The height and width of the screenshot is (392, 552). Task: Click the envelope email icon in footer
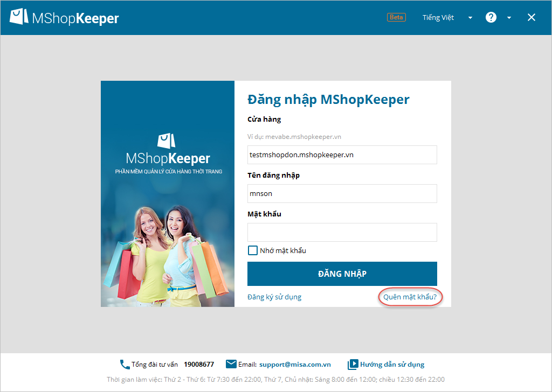[x=231, y=364]
